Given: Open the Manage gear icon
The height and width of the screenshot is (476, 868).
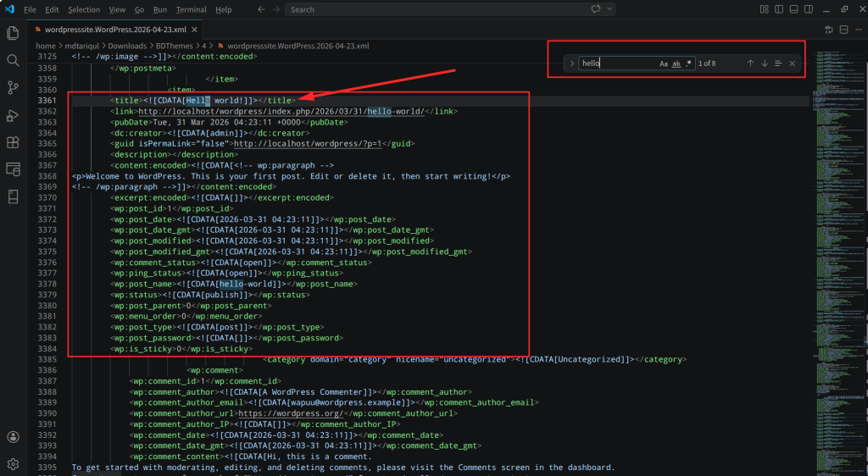Looking at the screenshot, I should point(13,464).
